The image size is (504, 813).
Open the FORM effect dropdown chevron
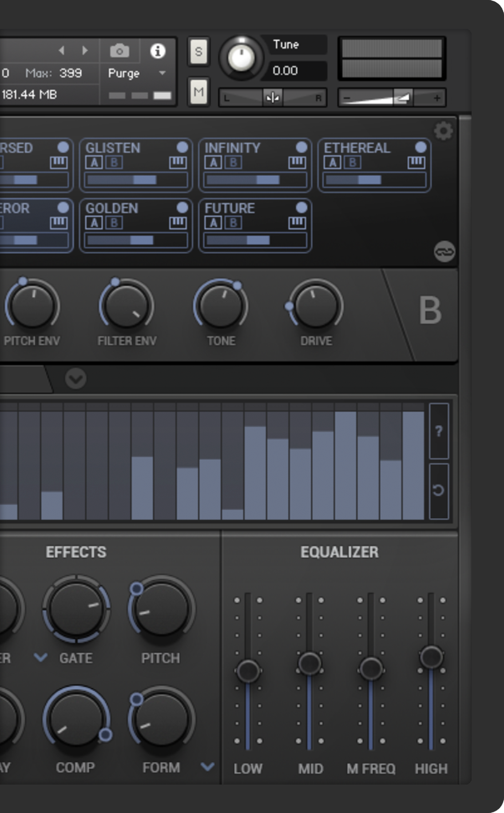(207, 767)
